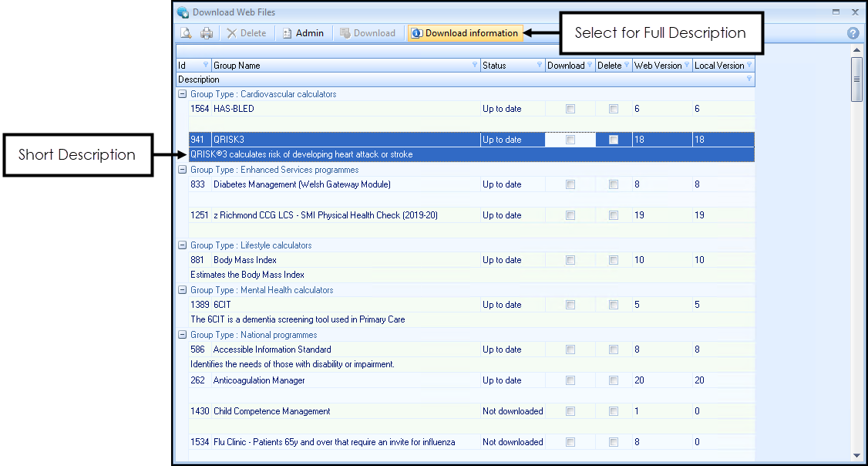The height and width of the screenshot is (466, 868).
Task: Tick the Download checkbox for HAS-BLED
Action: point(570,110)
